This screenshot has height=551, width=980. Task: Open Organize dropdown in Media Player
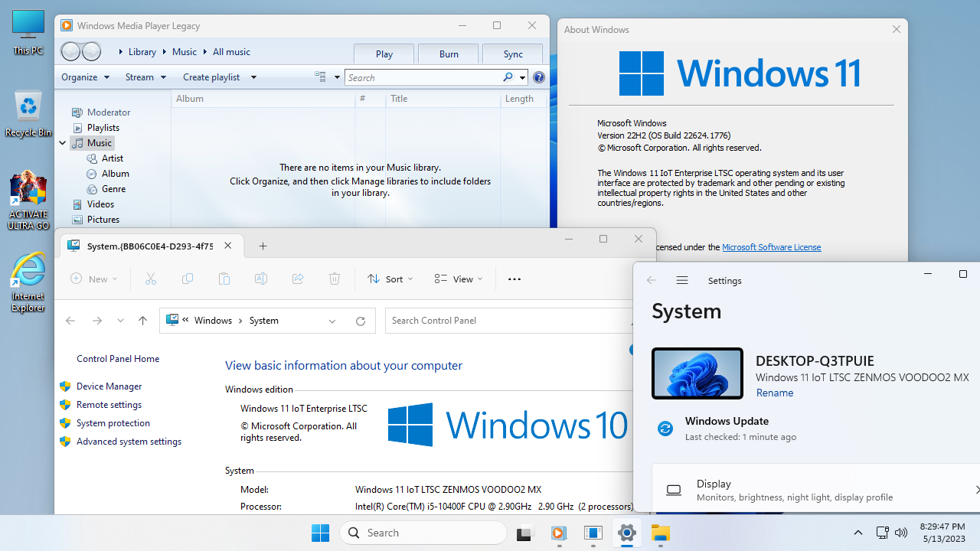coord(85,77)
